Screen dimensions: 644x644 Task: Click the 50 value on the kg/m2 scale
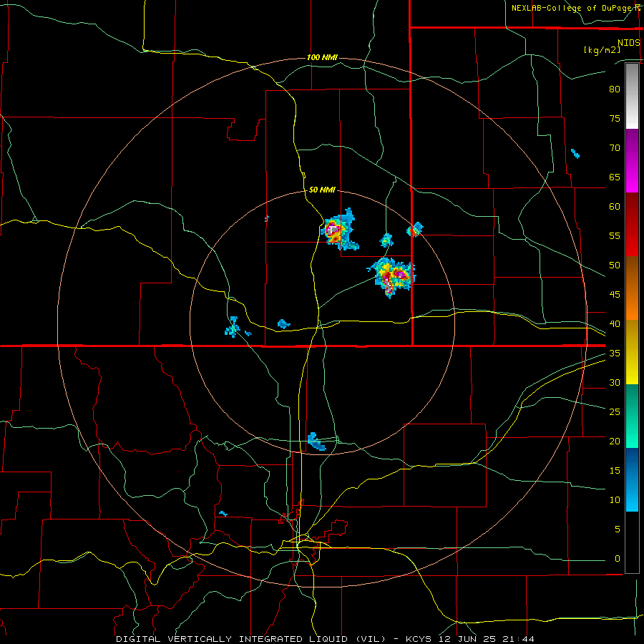(x=615, y=265)
